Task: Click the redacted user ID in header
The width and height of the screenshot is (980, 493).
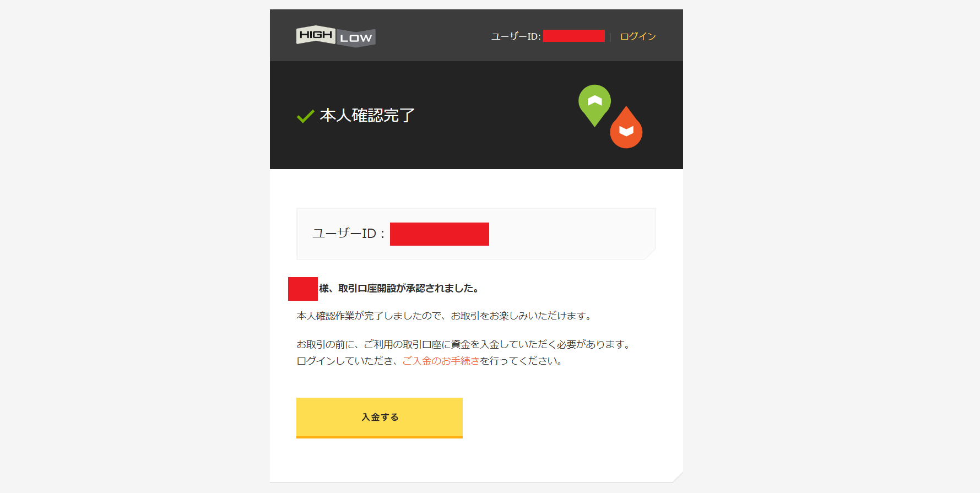Action: (574, 36)
